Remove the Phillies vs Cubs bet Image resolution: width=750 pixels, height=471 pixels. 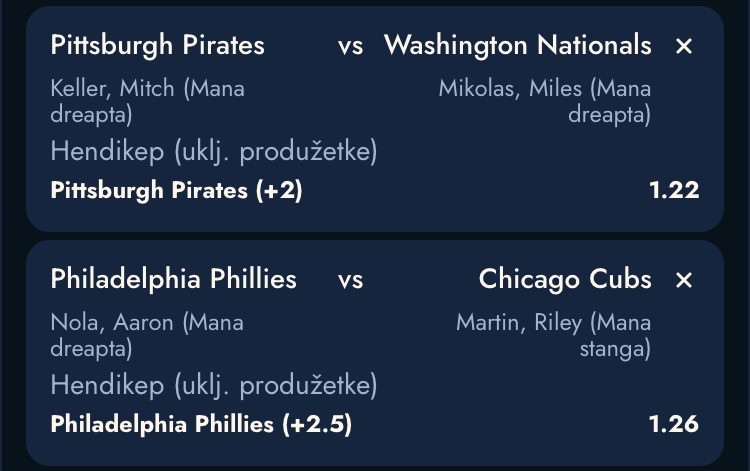(x=684, y=280)
